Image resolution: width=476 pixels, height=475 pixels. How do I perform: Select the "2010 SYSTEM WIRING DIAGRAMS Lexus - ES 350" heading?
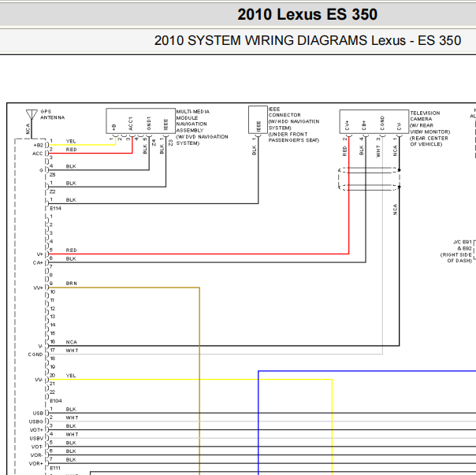click(307, 40)
